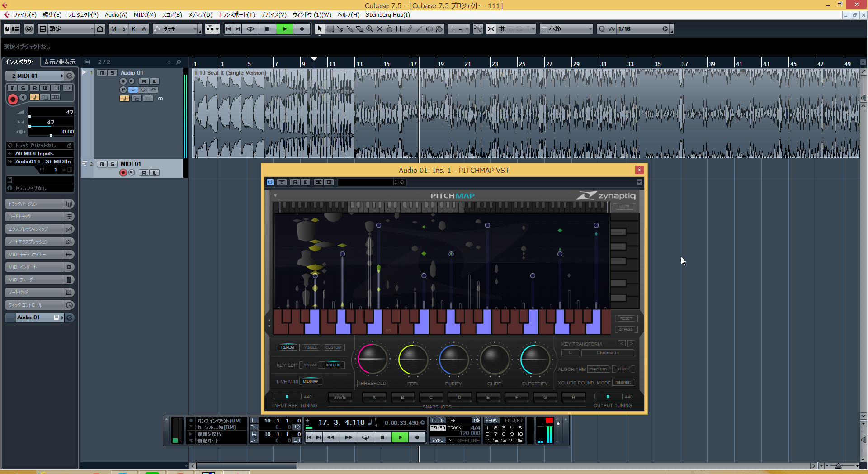Select the Mute X tool
Screen dimensions: 868x474
click(380, 29)
